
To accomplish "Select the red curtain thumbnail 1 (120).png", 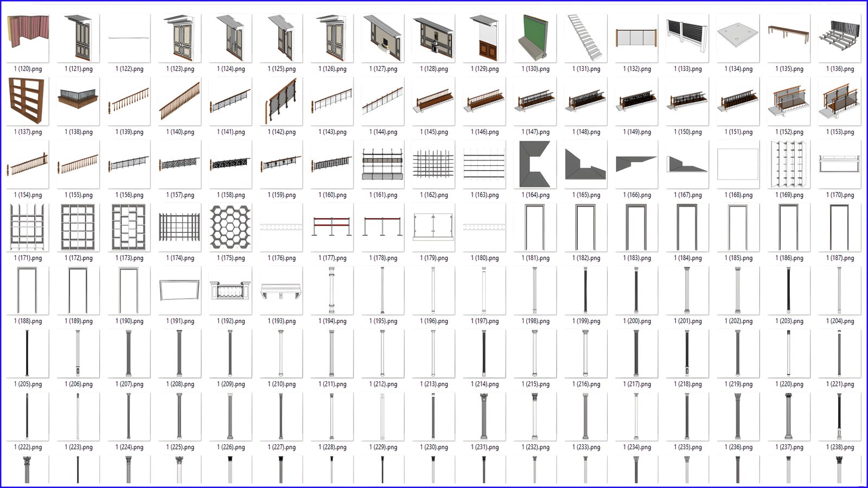I will (x=28, y=38).
